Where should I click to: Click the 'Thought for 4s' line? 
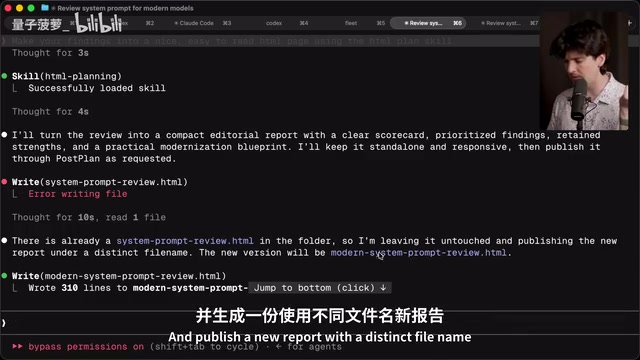click(50, 112)
